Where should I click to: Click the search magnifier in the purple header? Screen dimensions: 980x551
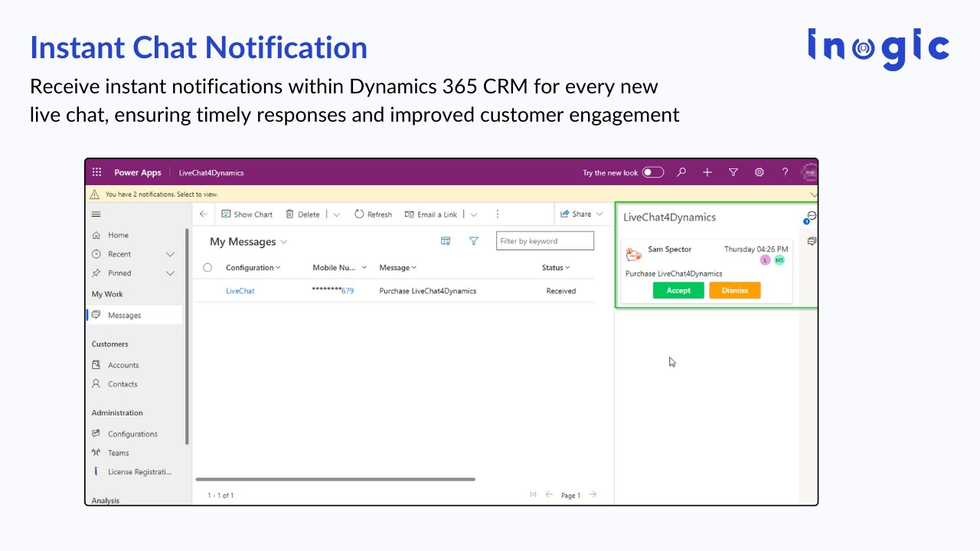tap(681, 172)
